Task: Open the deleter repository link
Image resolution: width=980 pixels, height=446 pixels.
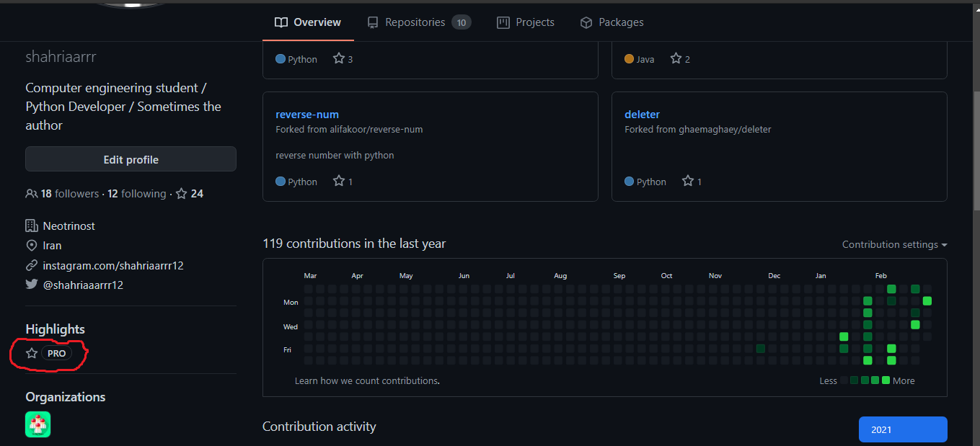Action: [x=642, y=115]
